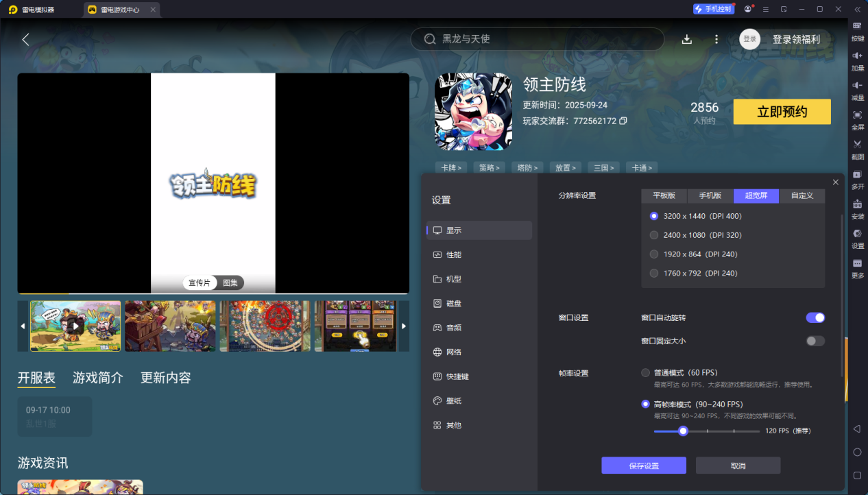Viewport: 868px width, 495px height.
Task: Select resolution 2400 x 1080 (DPI 320)
Action: pos(653,234)
